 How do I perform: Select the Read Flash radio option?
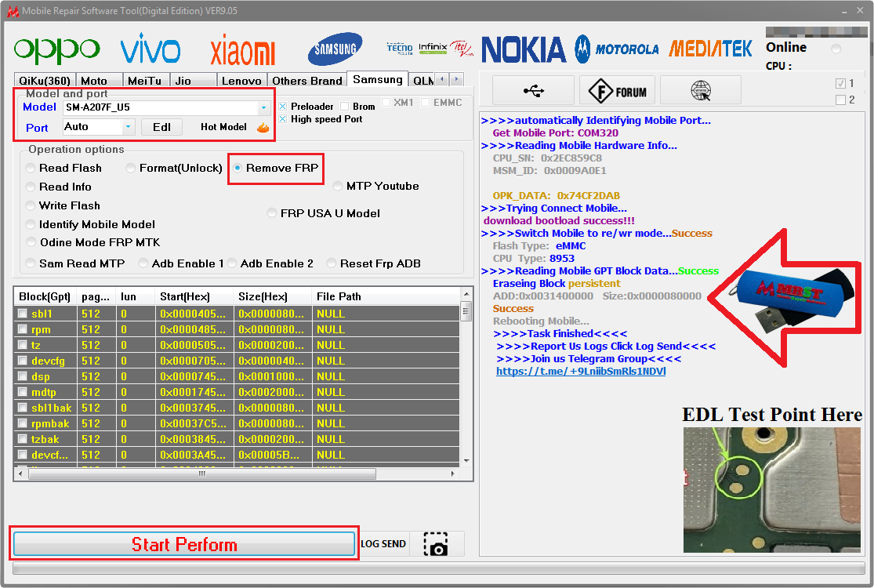click(x=31, y=168)
